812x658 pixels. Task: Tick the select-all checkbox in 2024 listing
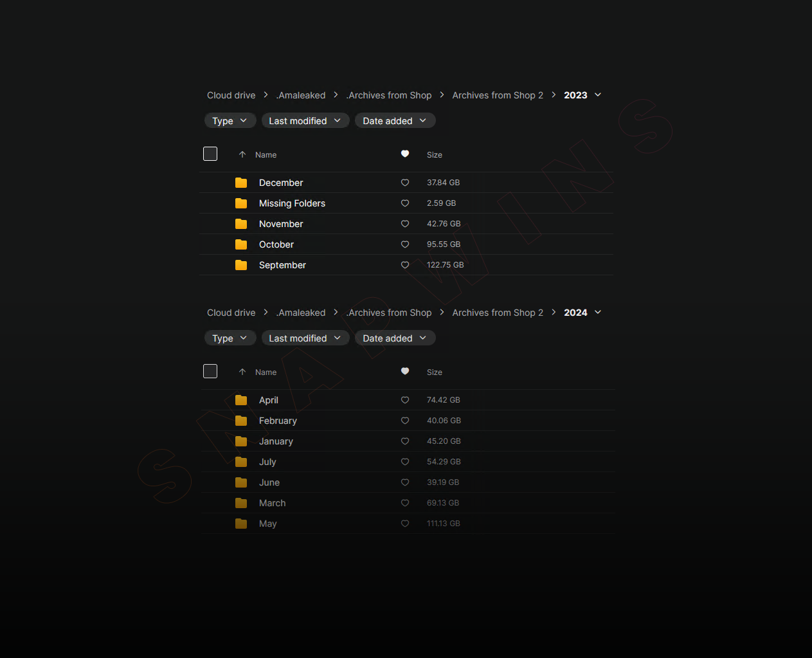pyautogui.click(x=210, y=371)
